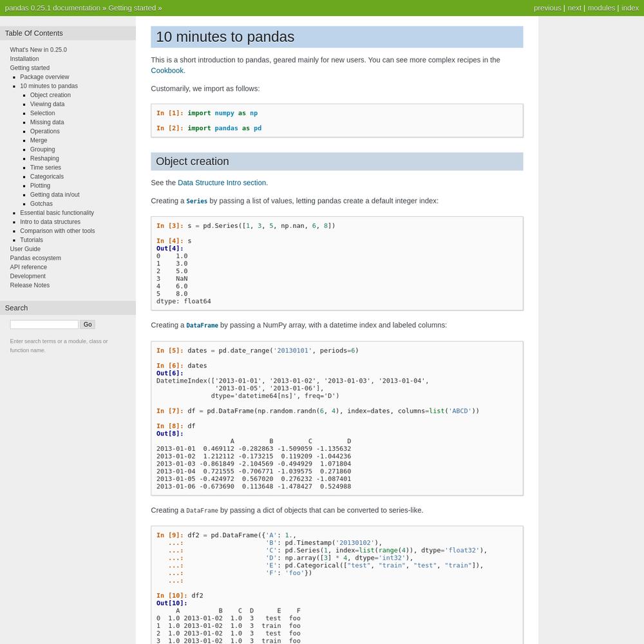Open Comparison with other tools page
The image size is (644, 644).
coord(57,231)
